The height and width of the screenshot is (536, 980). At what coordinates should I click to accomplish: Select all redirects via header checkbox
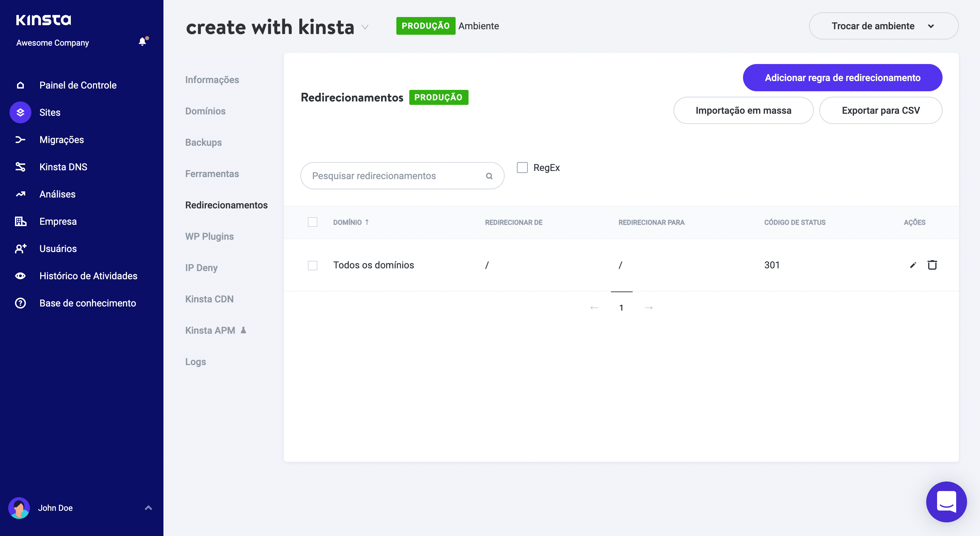tap(312, 222)
